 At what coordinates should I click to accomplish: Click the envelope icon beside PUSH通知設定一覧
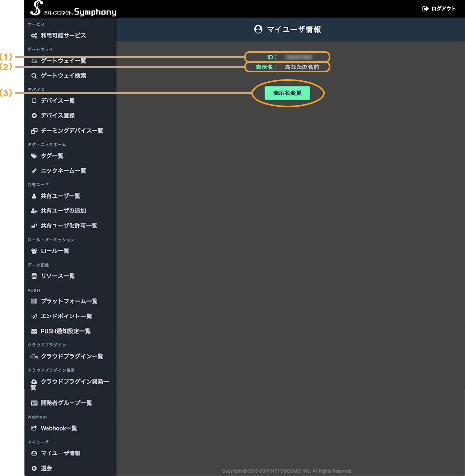[x=34, y=331]
